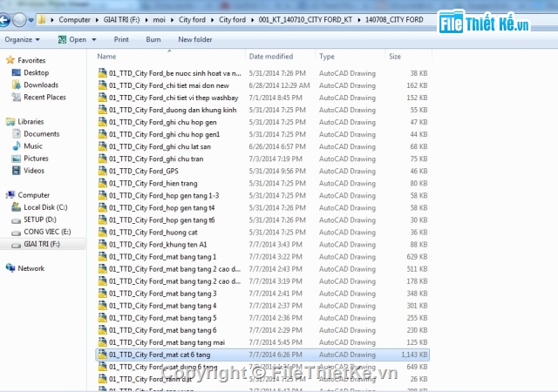Select Network icon in navigation pane
Image resolution: width=558 pixels, height=392 pixels.
[10, 267]
